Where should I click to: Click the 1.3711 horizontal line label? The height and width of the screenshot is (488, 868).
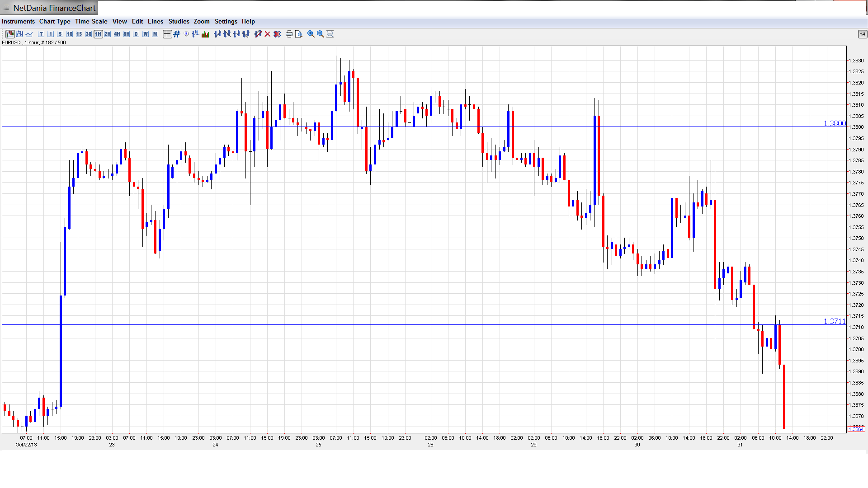[834, 321]
